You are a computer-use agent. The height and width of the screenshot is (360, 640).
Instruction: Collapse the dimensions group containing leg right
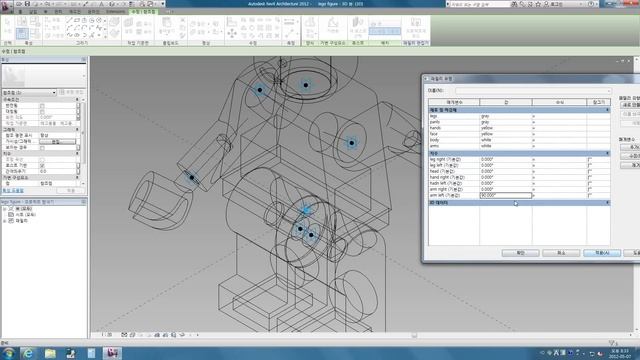pos(607,153)
